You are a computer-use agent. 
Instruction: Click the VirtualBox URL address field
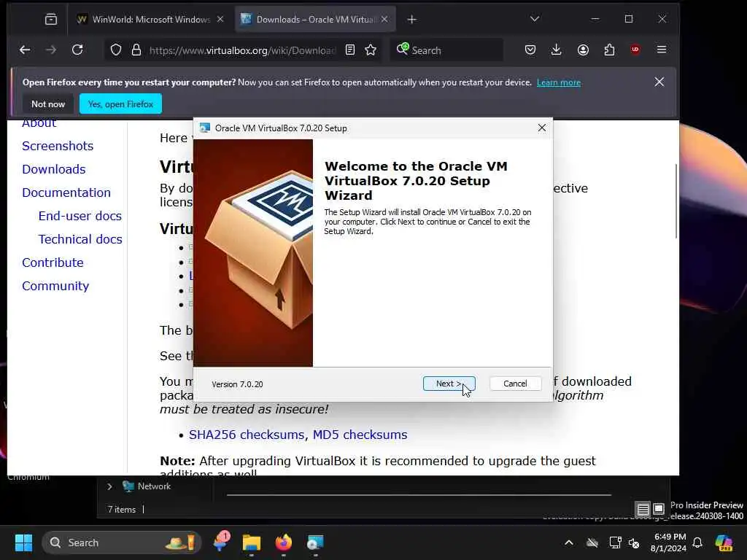[242, 50]
